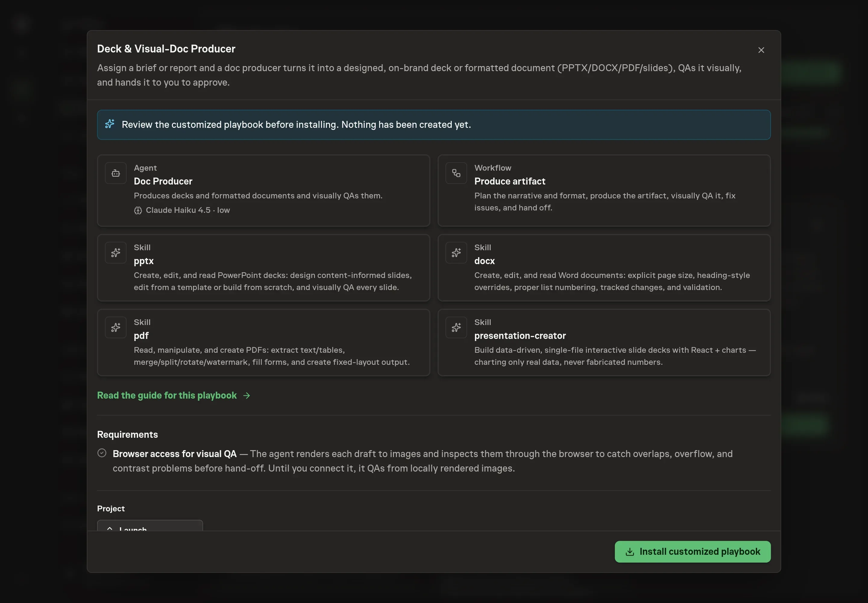
Task: Open the Doc Producer agent card
Action: [x=264, y=191]
